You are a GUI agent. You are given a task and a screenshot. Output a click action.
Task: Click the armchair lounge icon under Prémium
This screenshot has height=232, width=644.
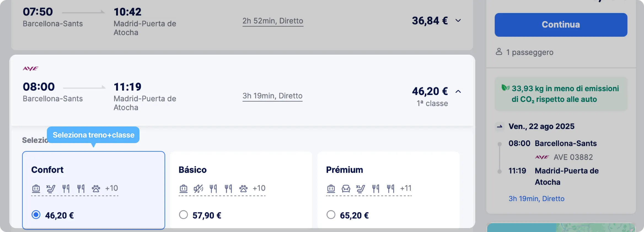coord(346,189)
